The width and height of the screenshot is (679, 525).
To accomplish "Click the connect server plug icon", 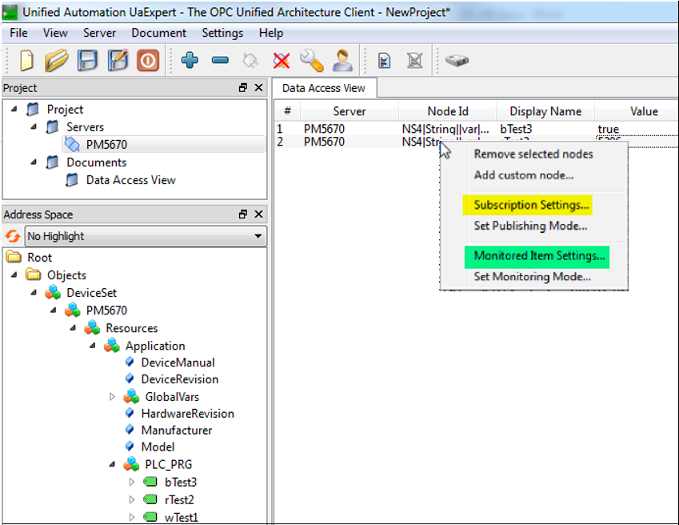I will [x=251, y=61].
